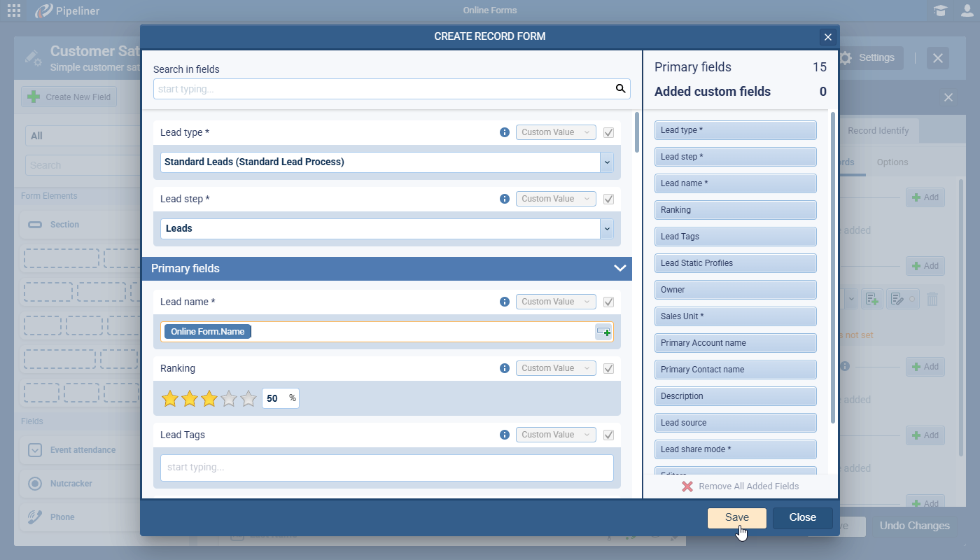Set ranking to five stars
Viewport: 980px width, 560px height.
point(248,399)
